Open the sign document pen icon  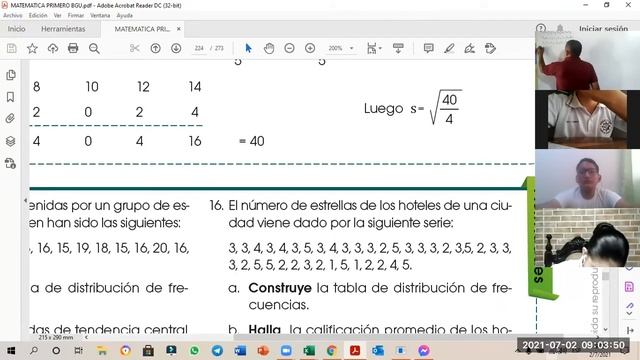pyautogui.click(x=470, y=49)
